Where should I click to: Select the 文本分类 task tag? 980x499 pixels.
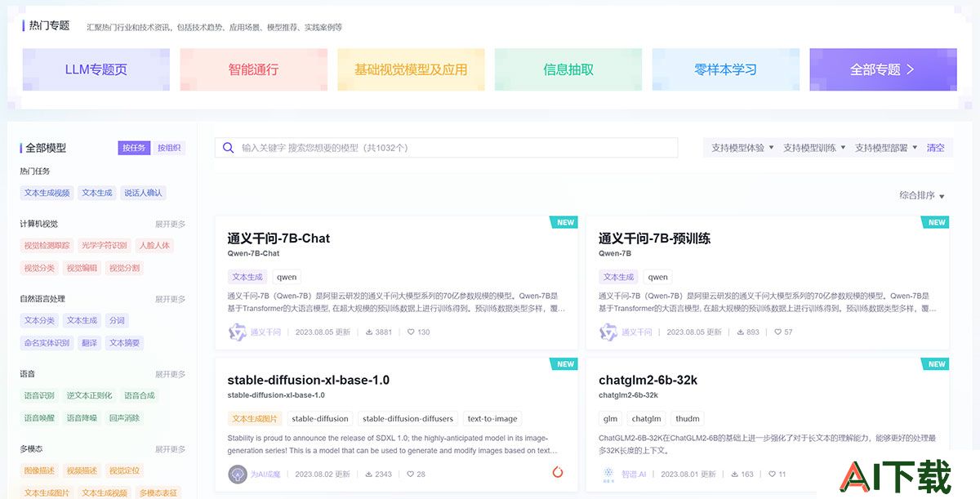pos(39,320)
